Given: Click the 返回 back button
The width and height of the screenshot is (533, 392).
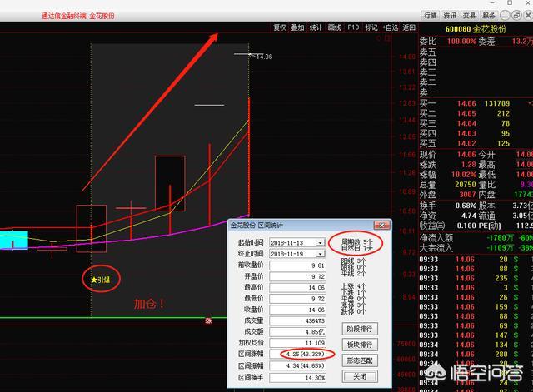Looking at the screenshot, I should [408, 27].
